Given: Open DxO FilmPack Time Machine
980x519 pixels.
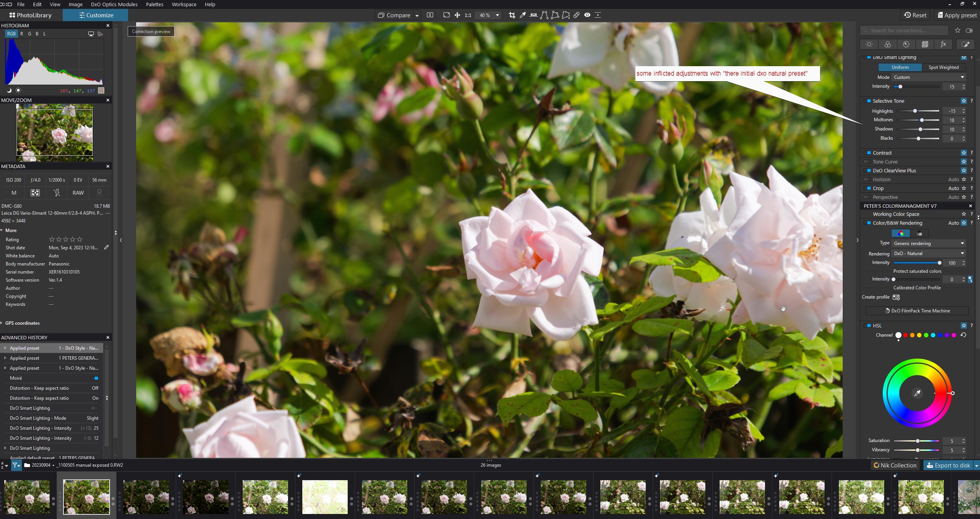Looking at the screenshot, I should (917, 311).
